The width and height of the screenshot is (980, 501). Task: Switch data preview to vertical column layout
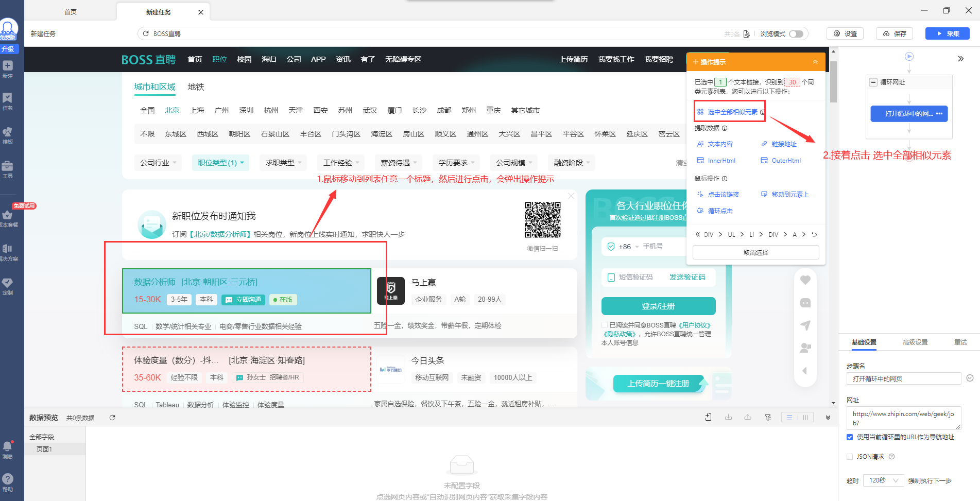click(805, 418)
